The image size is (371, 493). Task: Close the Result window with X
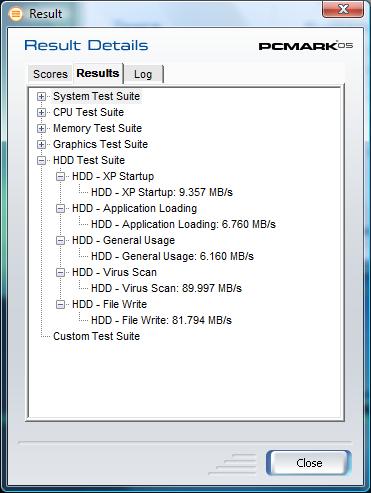[x=343, y=9]
